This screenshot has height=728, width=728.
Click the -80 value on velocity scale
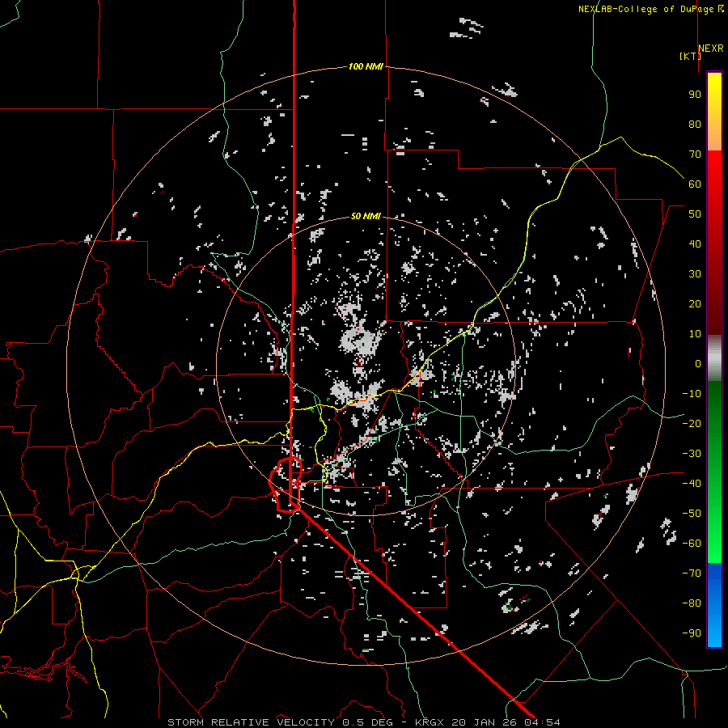(692, 603)
